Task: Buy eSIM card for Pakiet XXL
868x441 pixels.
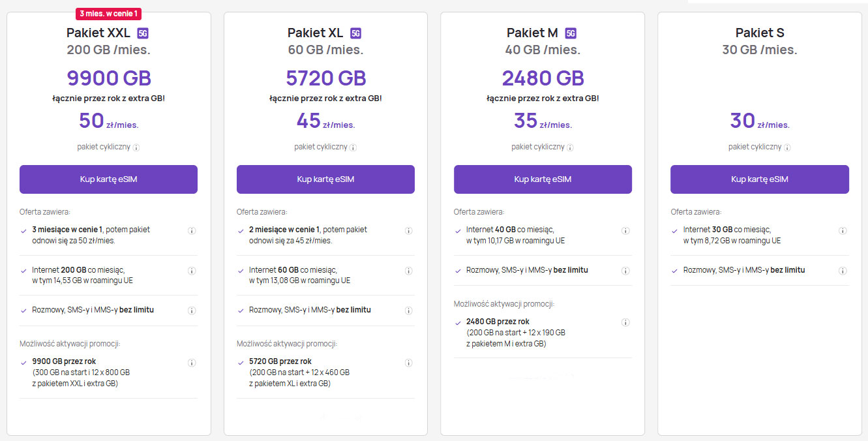Action: point(108,179)
